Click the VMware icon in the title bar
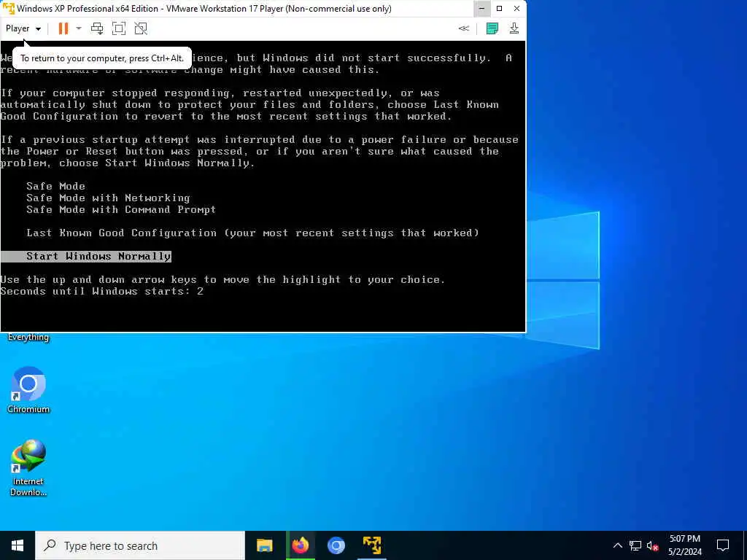747x560 pixels. 9,9
